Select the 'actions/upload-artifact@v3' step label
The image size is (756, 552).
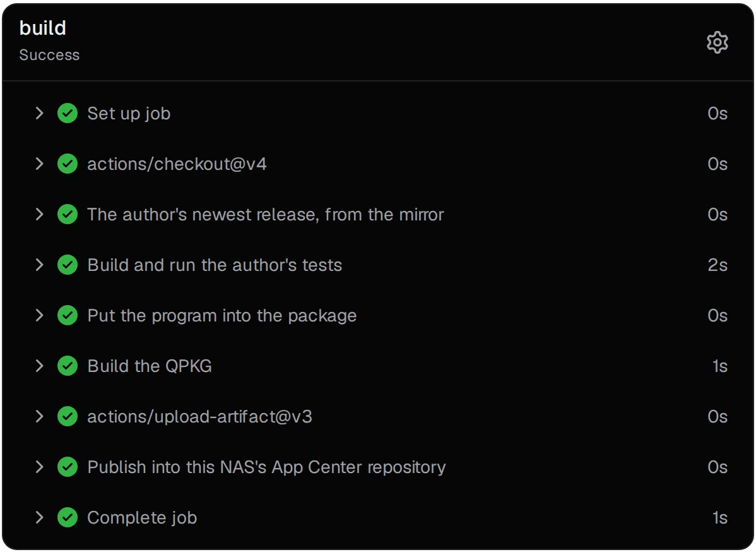click(199, 417)
